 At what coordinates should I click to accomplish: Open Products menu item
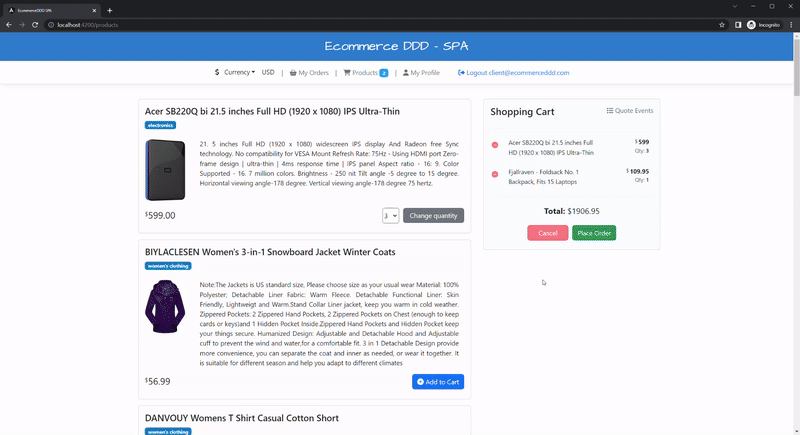[x=360, y=72]
